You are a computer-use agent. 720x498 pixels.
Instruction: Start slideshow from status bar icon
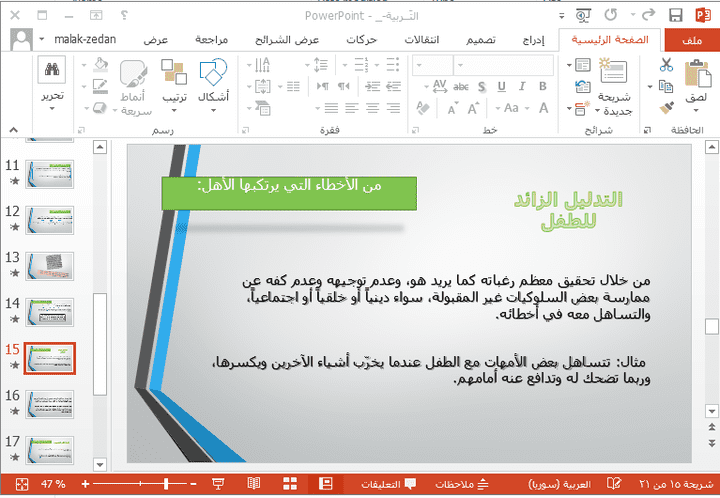click(x=218, y=484)
